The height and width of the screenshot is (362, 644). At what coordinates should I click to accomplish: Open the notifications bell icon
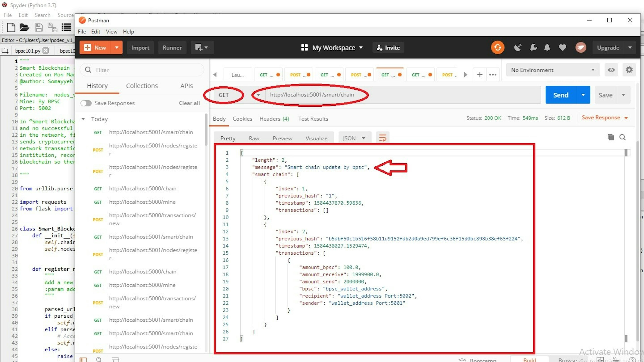pos(547,47)
